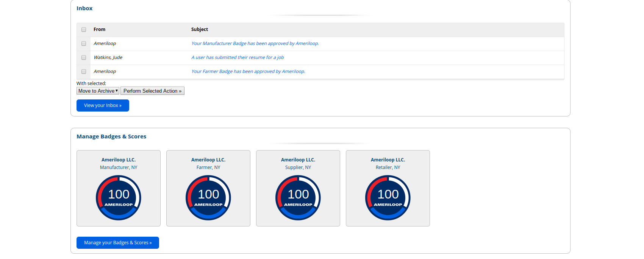This screenshot has width=644, height=259.
Task: Click the Manufacturer, NY label
Action: click(119, 167)
